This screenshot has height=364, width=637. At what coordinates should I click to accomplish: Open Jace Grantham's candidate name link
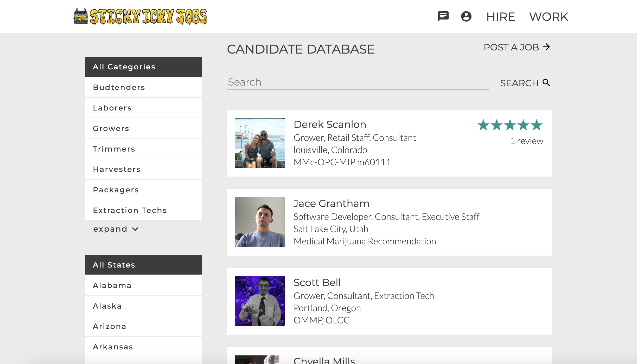tap(331, 204)
